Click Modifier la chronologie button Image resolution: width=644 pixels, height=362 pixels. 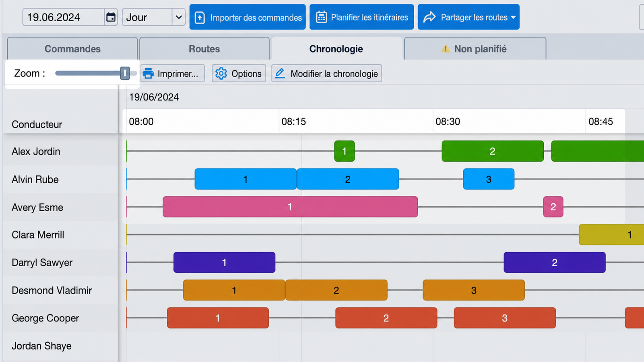326,74
